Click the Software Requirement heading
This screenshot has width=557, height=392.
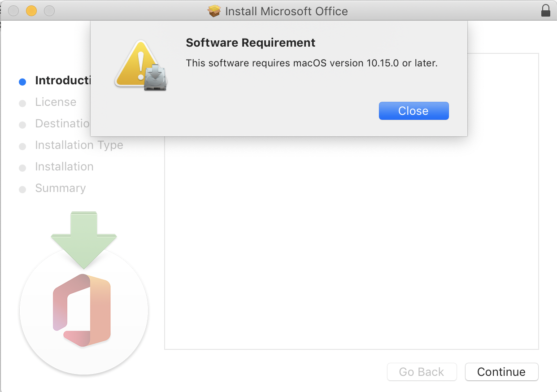pos(250,43)
